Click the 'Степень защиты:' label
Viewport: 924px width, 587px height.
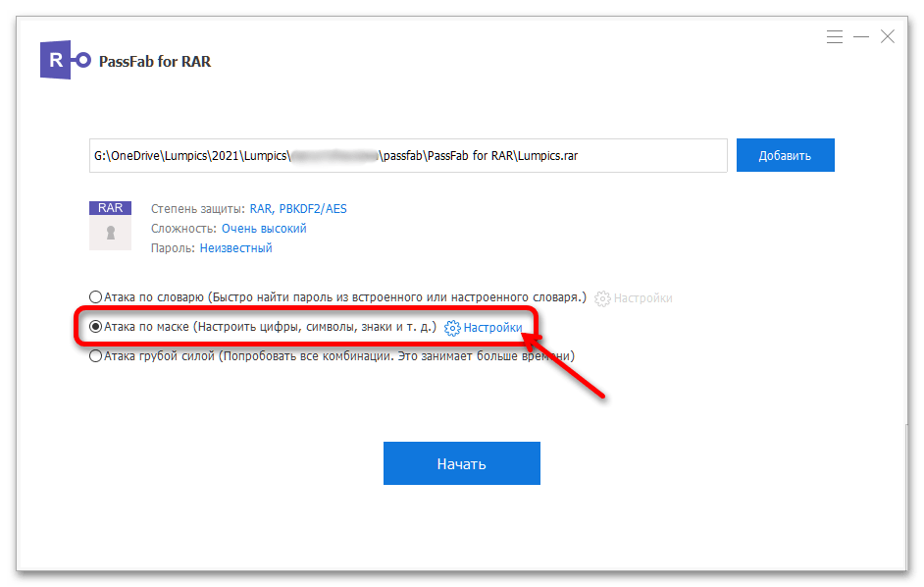198,209
